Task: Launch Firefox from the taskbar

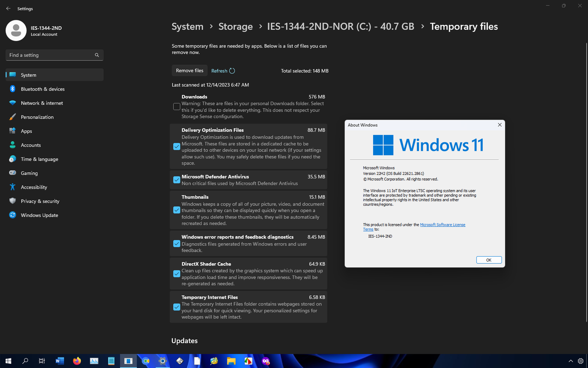Action: (x=77, y=361)
